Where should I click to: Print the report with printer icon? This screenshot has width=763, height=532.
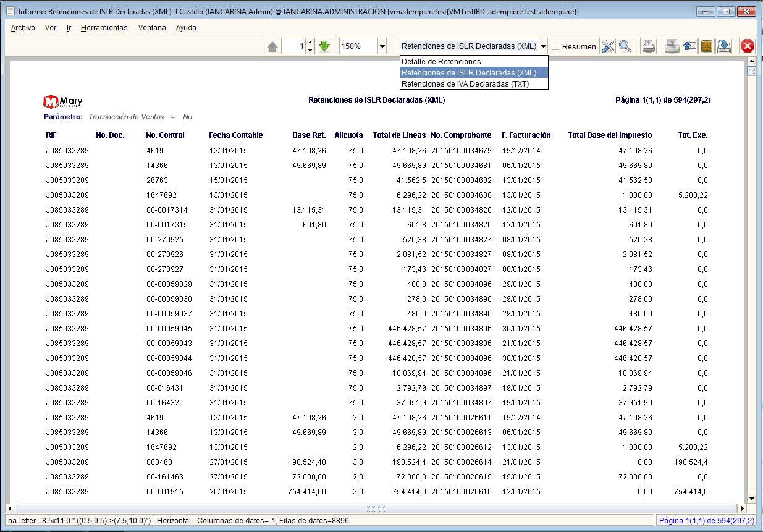(x=649, y=46)
